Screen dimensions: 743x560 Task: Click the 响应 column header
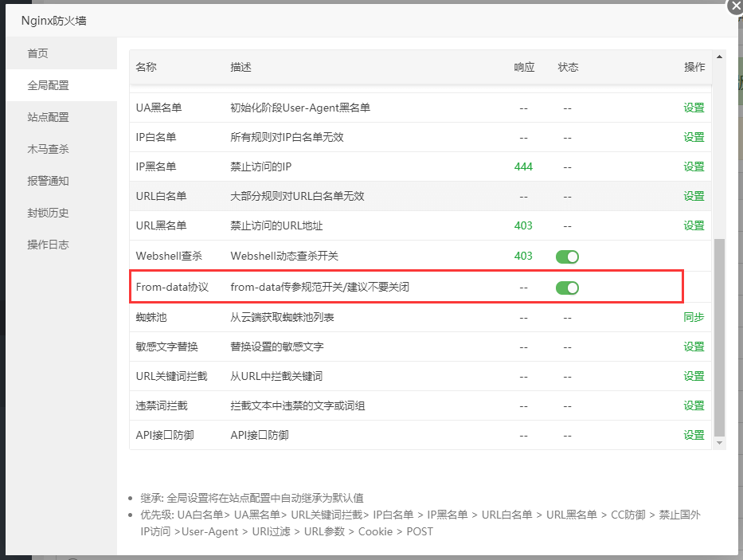524,68
